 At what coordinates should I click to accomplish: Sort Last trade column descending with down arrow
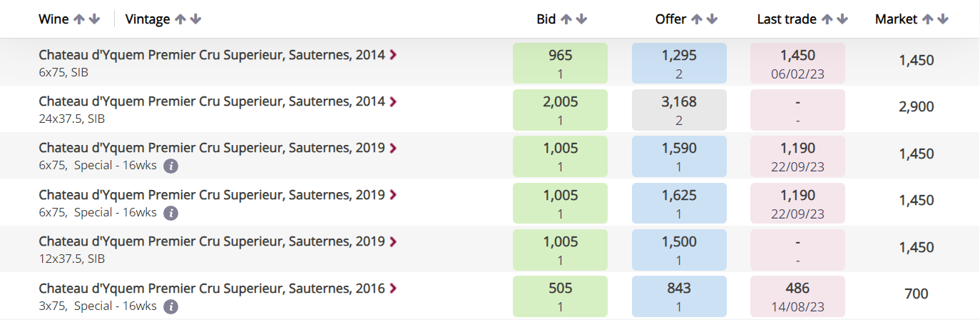842,19
